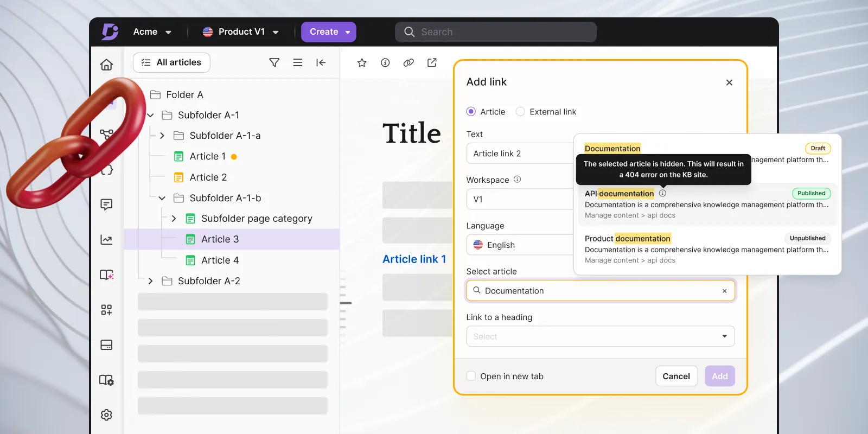Screen dimensions: 868x434
Task: Open the Product V1 workspace dropdown
Action: tap(241, 32)
